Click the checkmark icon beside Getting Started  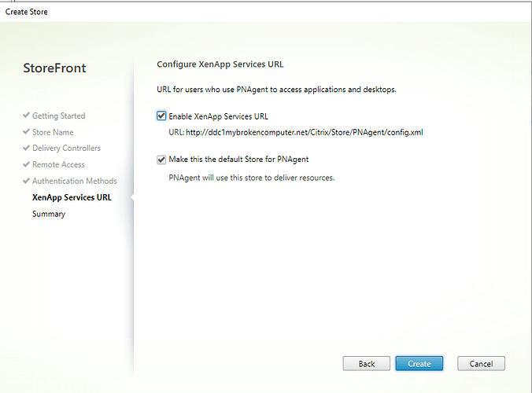26,116
